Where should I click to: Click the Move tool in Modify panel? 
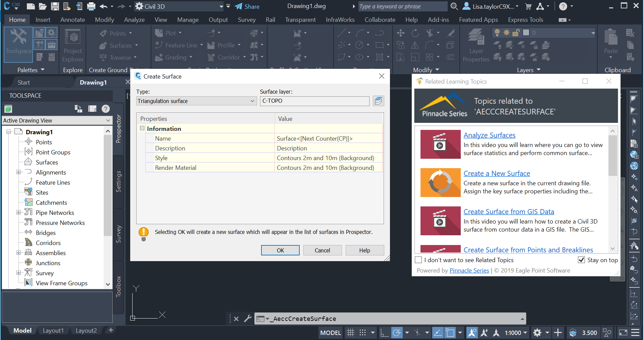400,33
